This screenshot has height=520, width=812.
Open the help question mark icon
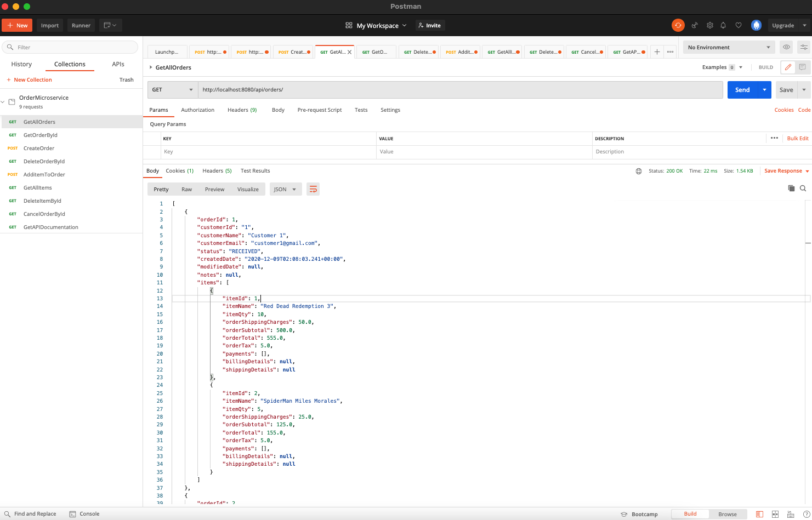click(x=807, y=514)
